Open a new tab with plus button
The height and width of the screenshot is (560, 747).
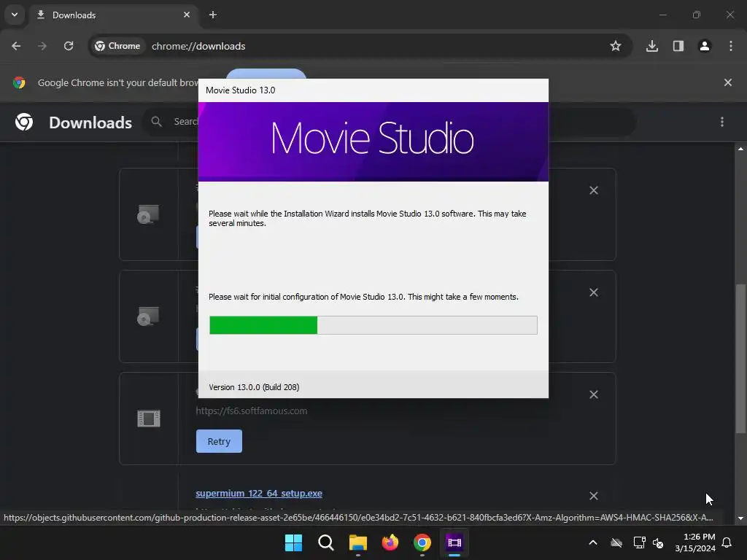(213, 15)
